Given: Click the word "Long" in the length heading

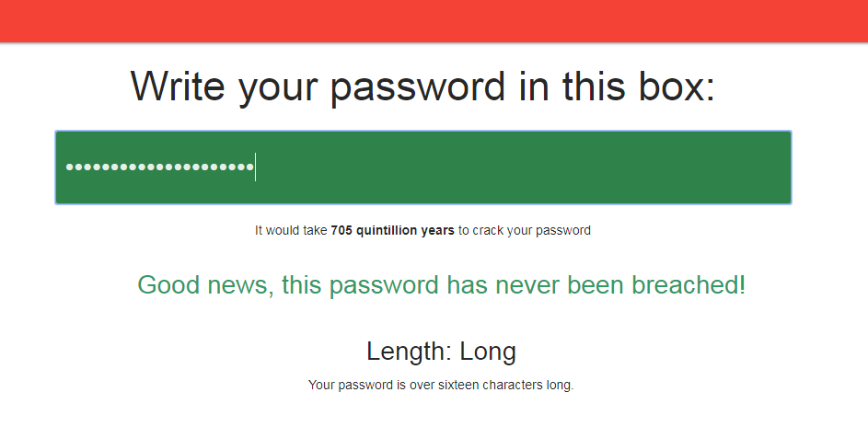Looking at the screenshot, I should (488, 352).
